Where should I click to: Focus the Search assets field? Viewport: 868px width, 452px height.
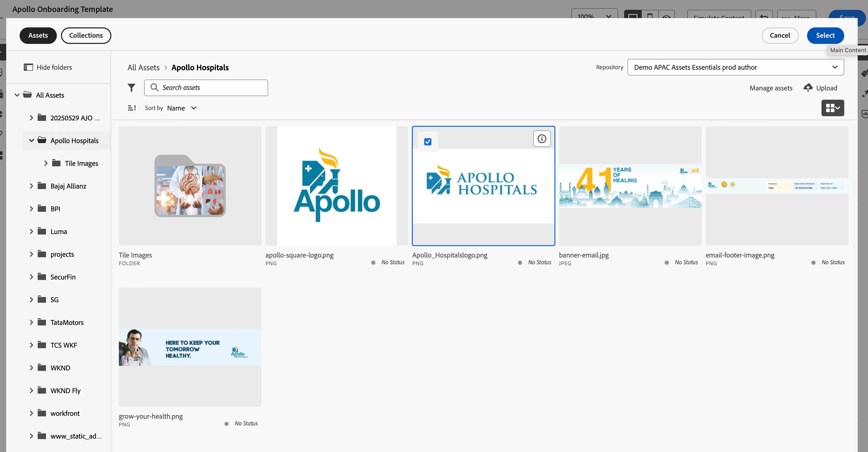pyautogui.click(x=206, y=88)
